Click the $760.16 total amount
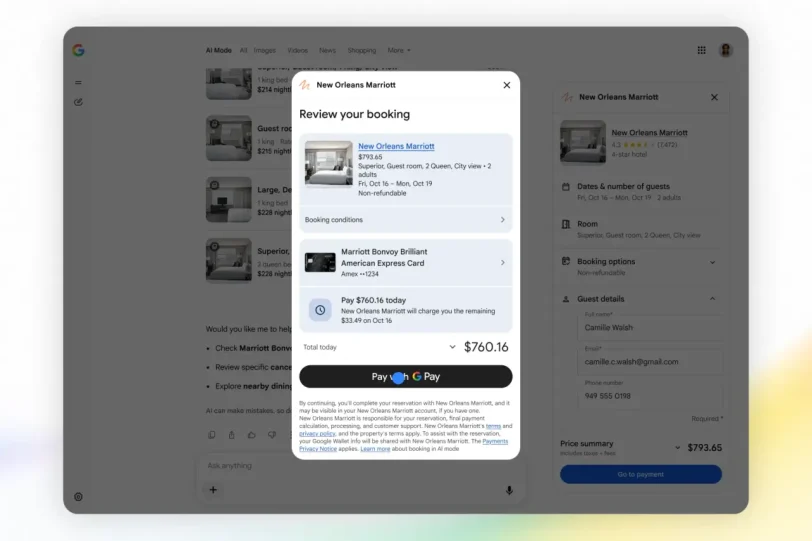812x541 pixels. [486, 347]
